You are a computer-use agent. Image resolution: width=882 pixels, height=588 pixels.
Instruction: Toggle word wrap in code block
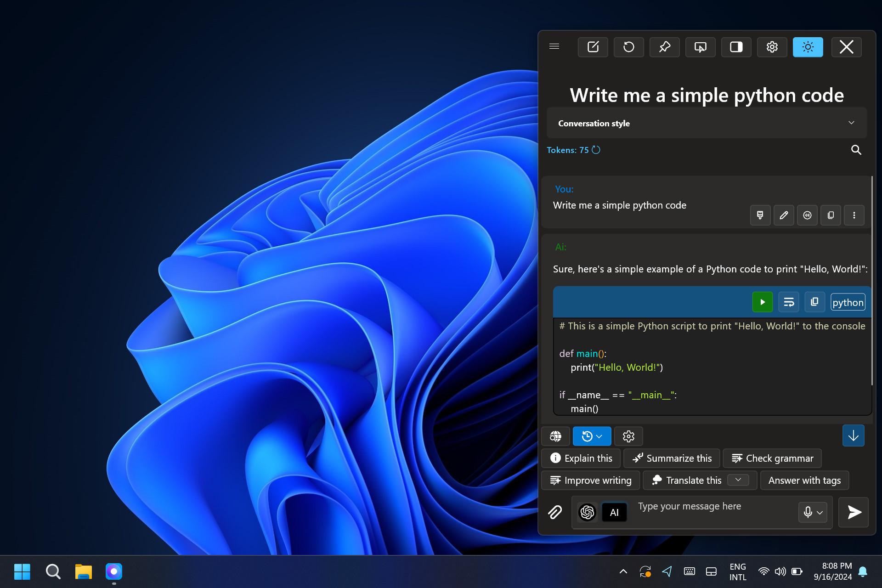[789, 302]
